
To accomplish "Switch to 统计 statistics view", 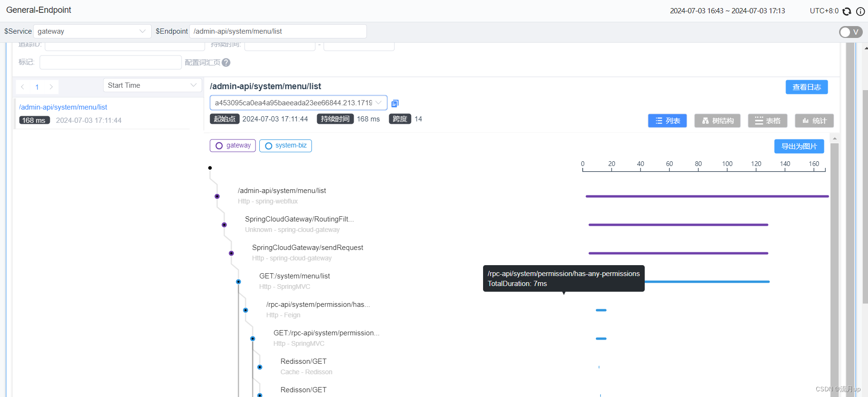I will point(814,121).
